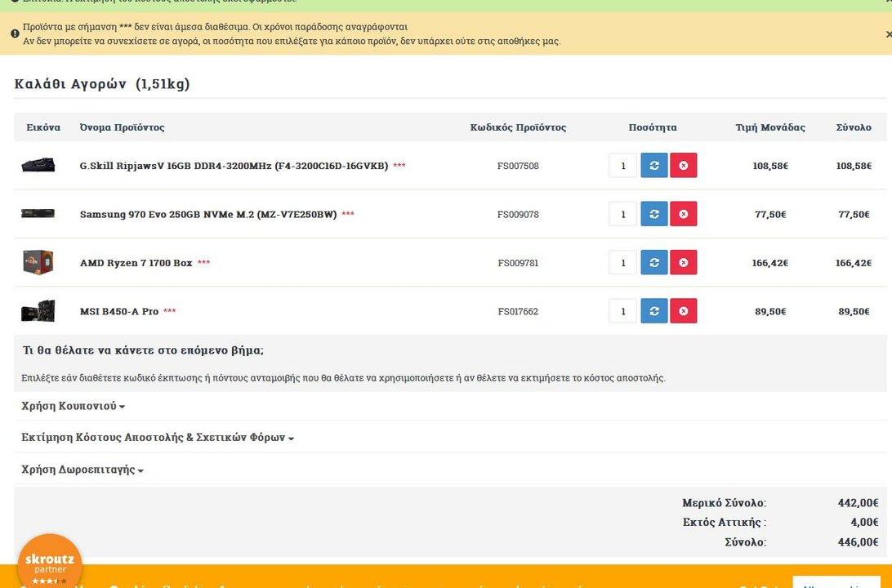Open Samsung 970 Evo 250GB product link
892x588 pixels.
208,215
